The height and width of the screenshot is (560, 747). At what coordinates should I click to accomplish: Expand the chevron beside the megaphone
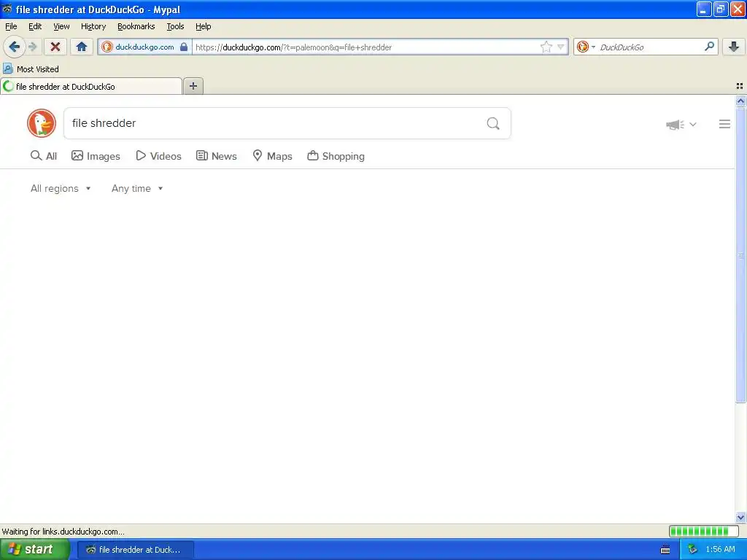[693, 124]
